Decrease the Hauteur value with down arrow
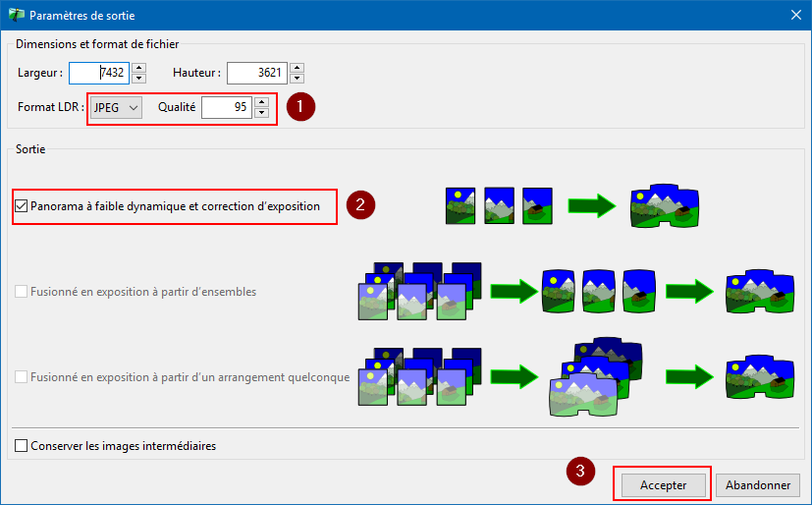 [x=297, y=79]
